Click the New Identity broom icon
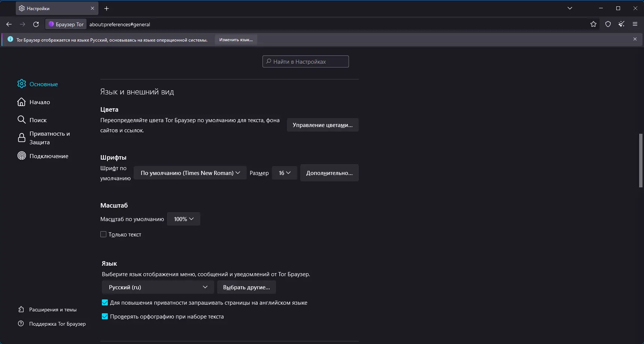The width and height of the screenshot is (644, 344). (622, 24)
